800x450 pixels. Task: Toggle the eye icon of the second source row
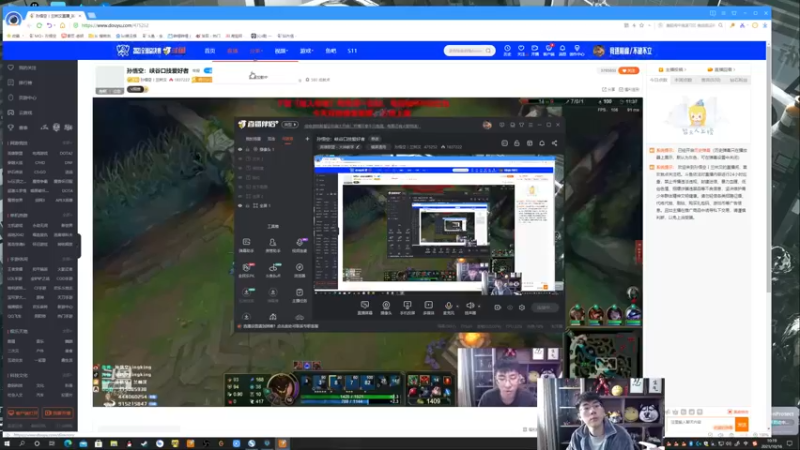[x=240, y=159]
